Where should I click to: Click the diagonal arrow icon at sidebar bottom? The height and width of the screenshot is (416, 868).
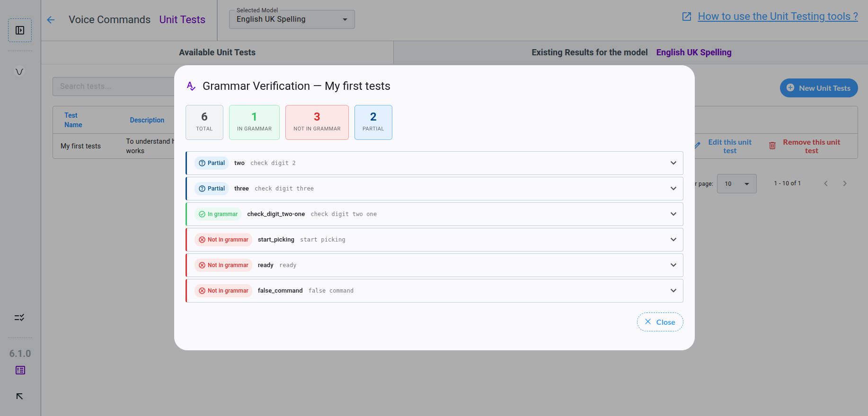(19, 396)
